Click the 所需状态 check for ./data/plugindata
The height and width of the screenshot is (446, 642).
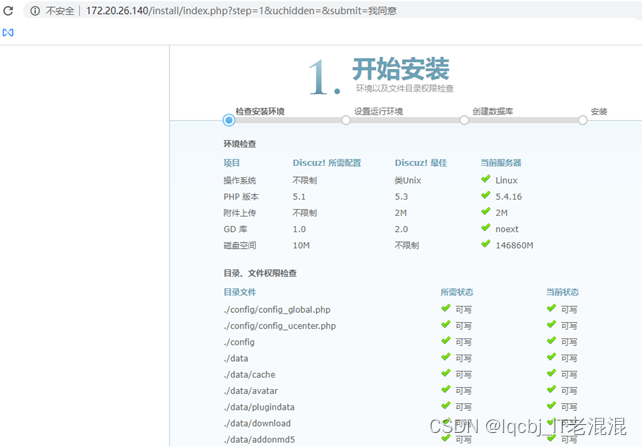click(446, 406)
